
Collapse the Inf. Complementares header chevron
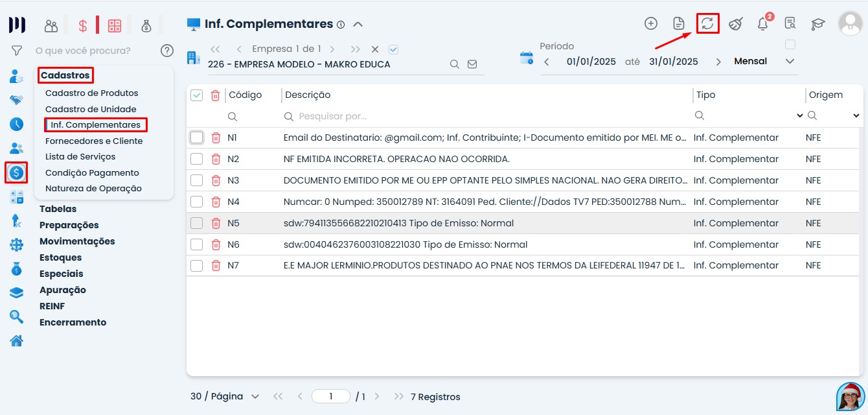coord(358,23)
